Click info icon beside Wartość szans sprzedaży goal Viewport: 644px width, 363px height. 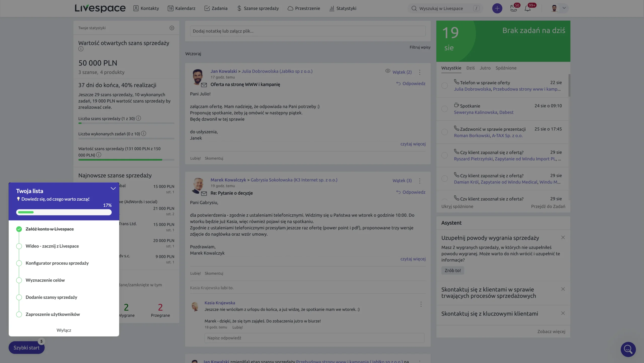pos(99,155)
